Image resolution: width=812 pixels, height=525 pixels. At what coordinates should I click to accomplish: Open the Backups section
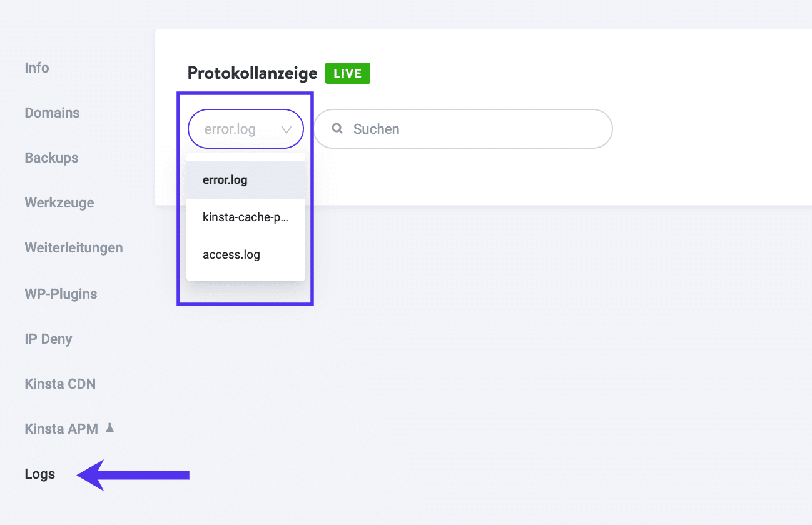(51, 157)
